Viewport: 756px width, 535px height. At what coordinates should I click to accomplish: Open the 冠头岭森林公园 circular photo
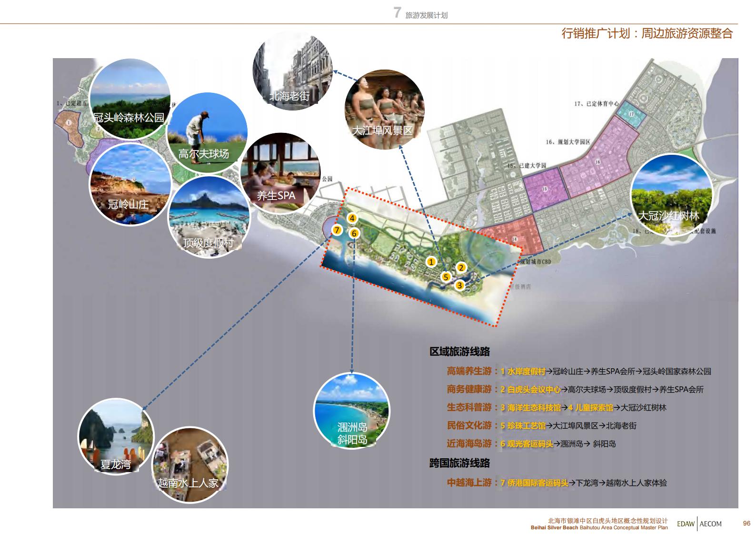(x=130, y=100)
